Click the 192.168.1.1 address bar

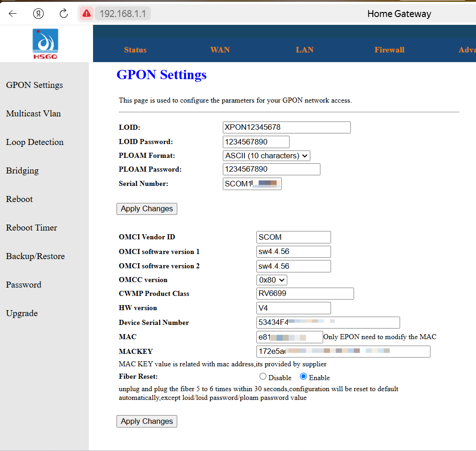pos(122,14)
